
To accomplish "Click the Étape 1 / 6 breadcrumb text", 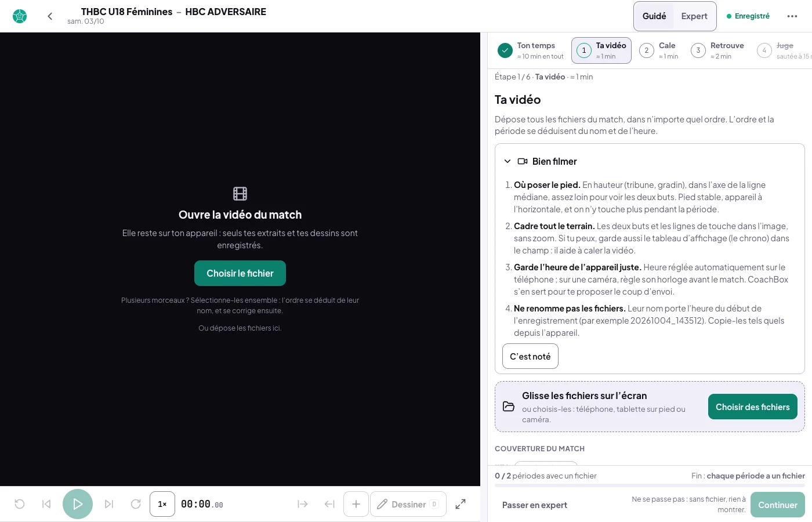I will point(513,77).
